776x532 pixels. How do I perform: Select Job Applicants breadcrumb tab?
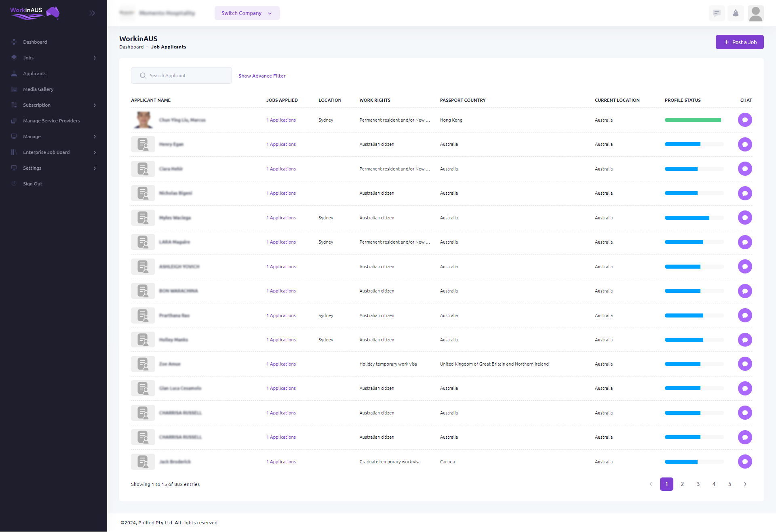click(x=169, y=46)
